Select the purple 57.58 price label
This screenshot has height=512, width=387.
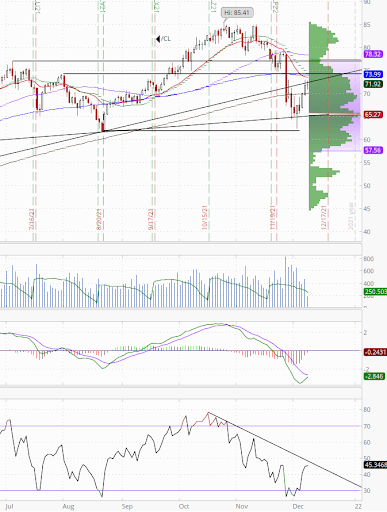pyautogui.click(x=373, y=150)
